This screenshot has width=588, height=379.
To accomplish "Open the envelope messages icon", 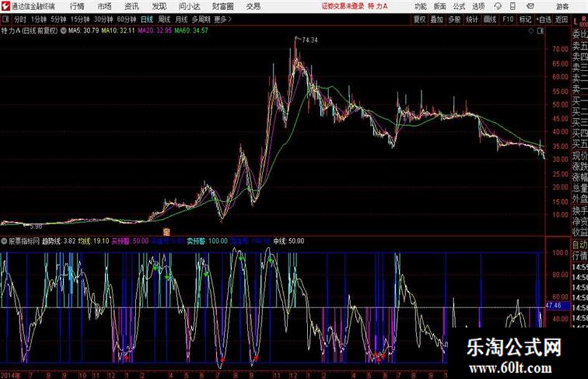I will pyautogui.click(x=530, y=6).
